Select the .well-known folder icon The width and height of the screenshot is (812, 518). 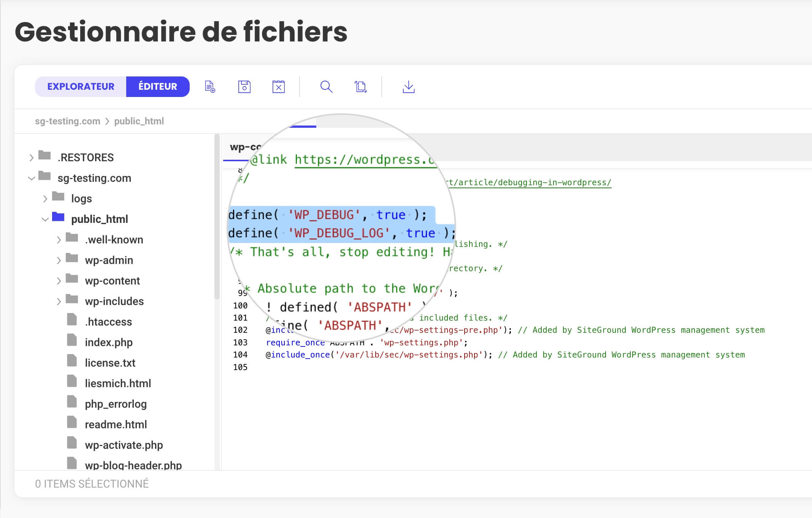coord(72,237)
